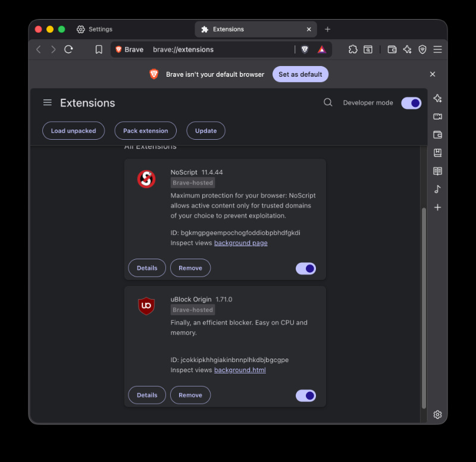476x462 pixels.
Task: Click the uBlock Origin shield icon
Action: 146,306
